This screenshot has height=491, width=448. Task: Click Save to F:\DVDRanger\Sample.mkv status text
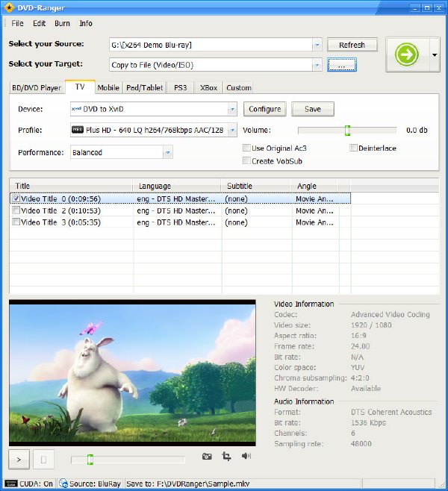coord(188,484)
